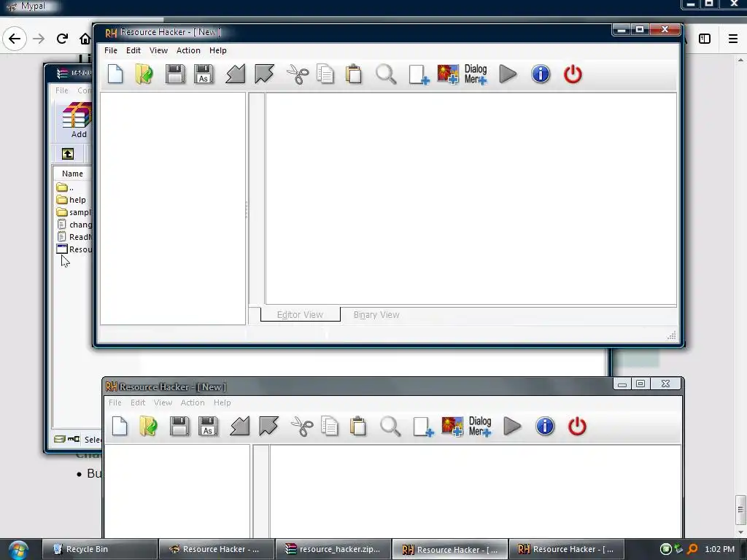The width and height of the screenshot is (747, 560).
Task: Open Help menu in front Resource Hacker
Action: click(x=217, y=50)
